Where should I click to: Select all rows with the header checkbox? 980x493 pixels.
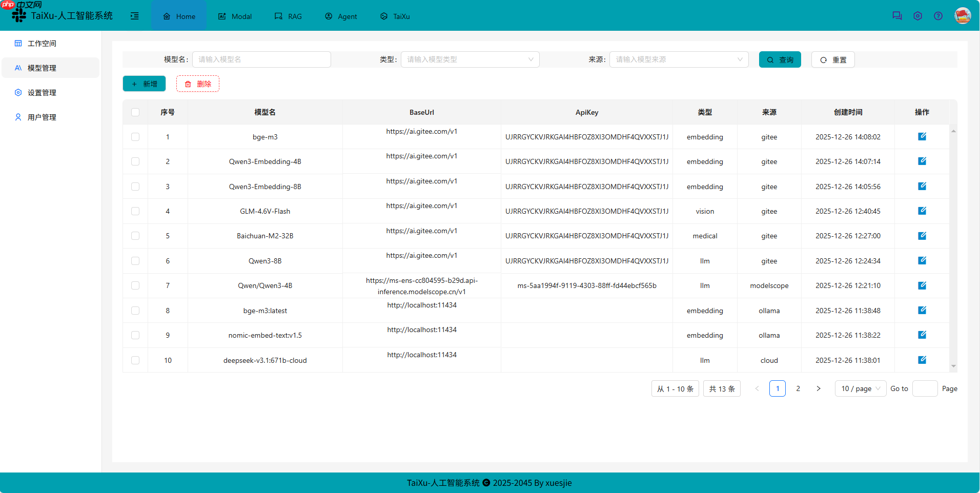[x=135, y=112]
